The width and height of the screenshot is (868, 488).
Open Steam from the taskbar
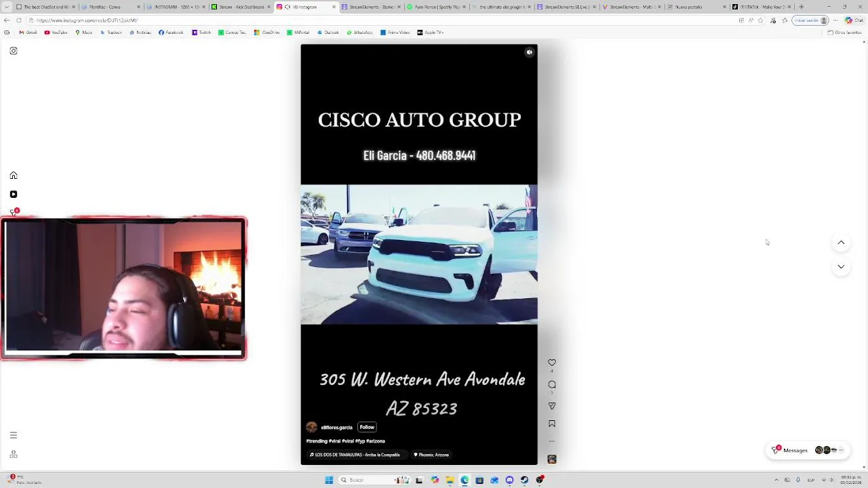coord(524,480)
